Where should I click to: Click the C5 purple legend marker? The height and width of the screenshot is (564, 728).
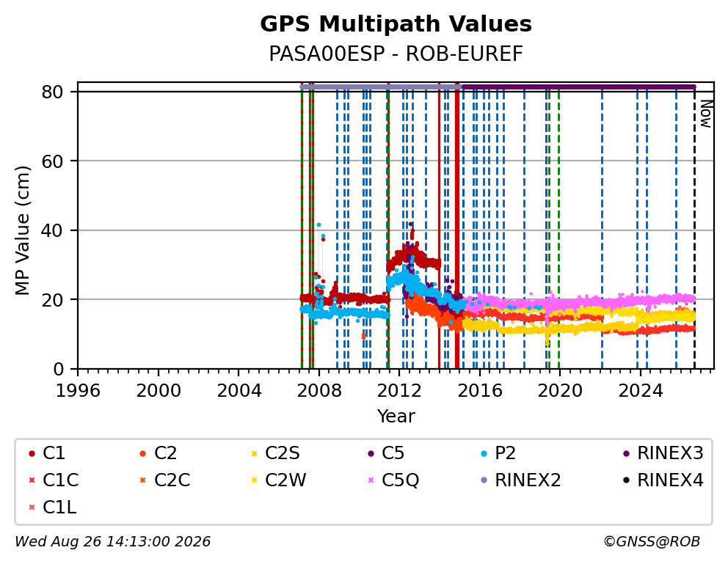(x=371, y=453)
